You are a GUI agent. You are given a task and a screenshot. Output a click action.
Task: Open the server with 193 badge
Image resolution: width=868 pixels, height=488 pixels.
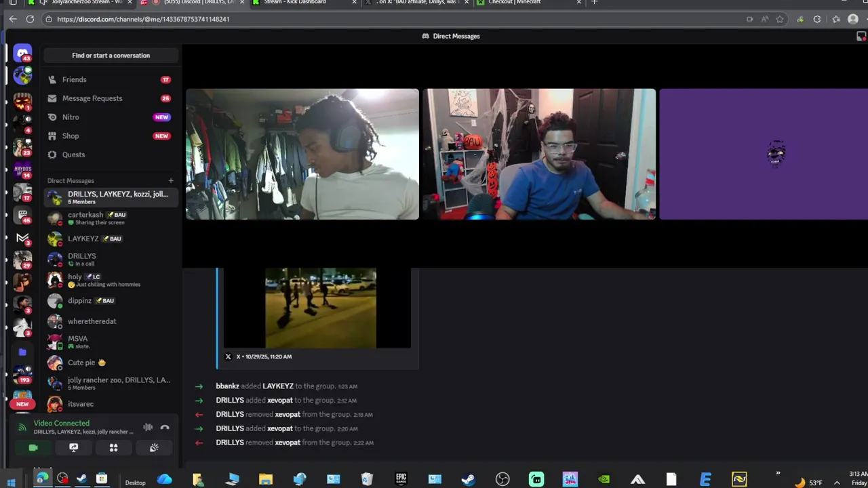click(22, 373)
